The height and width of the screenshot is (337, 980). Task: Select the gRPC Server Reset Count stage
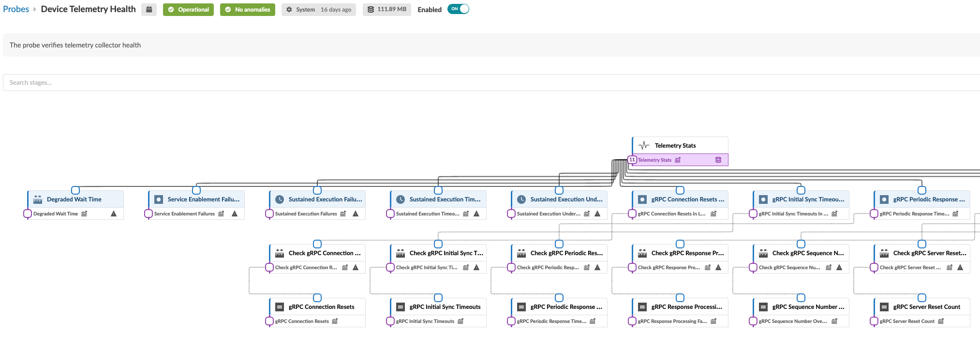(x=926, y=307)
